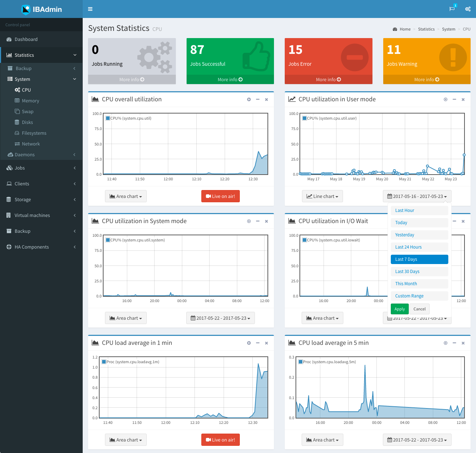Open date range dropdown under System mode chart
The image size is (476, 453).
pos(220,318)
